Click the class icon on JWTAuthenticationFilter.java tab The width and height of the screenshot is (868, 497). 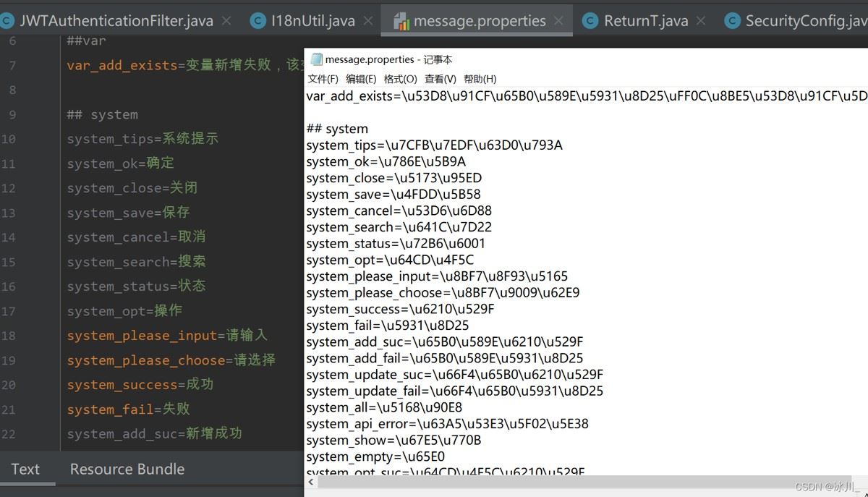pyautogui.click(x=7, y=21)
